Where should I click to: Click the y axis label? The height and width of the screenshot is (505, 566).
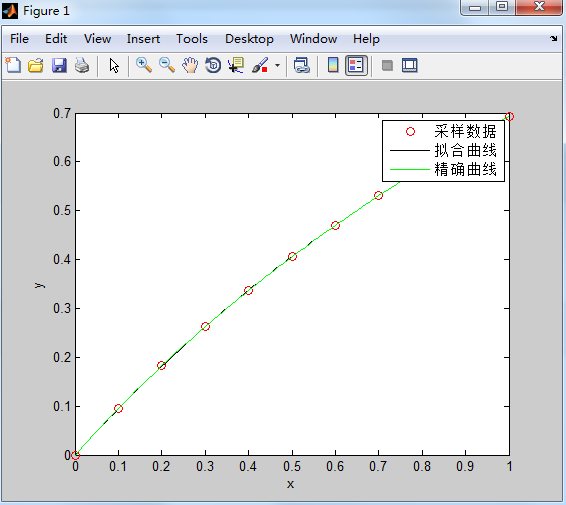point(40,285)
